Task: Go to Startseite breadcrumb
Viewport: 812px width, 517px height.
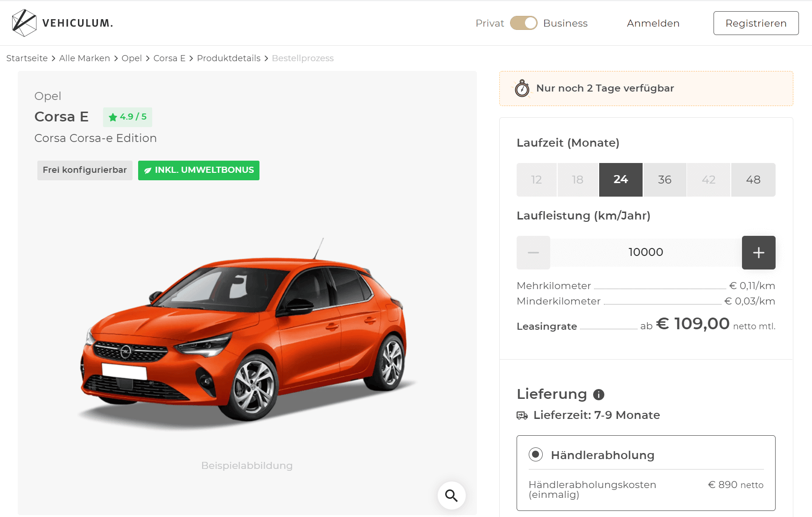Action: point(27,58)
